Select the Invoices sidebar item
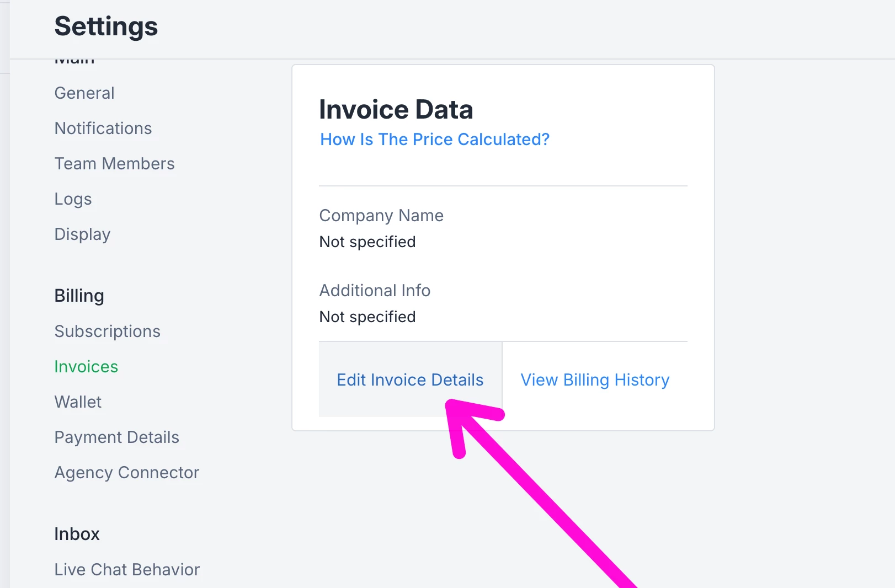This screenshot has width=895, height=588. (x=86, y=367)
